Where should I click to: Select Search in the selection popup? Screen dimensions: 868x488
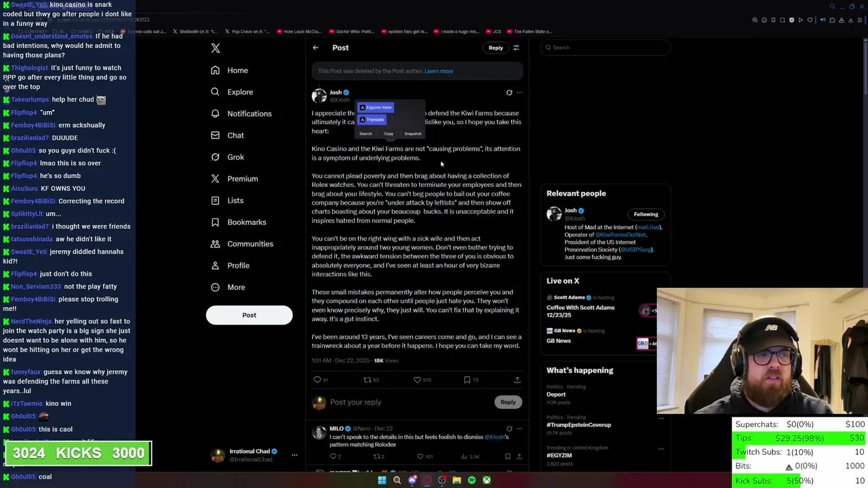(366, 134)
